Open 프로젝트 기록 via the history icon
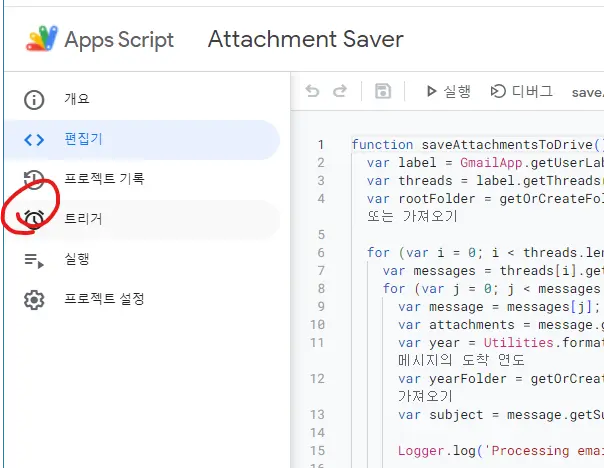Screen dimensions: 604x468 [35, 179]
